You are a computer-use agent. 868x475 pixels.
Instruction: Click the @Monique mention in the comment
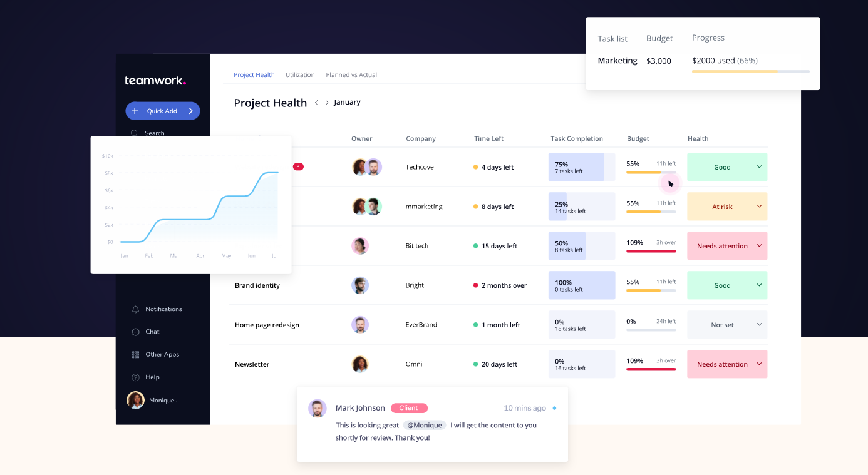point(425,425)
